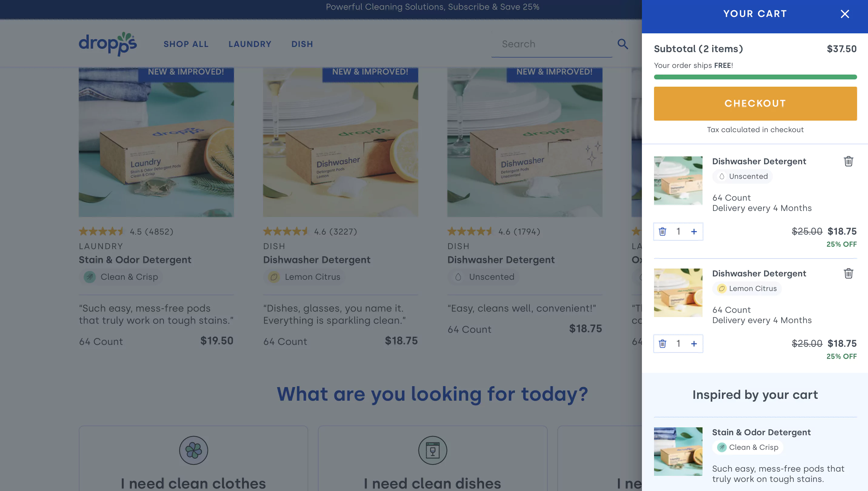This screenshot has height=491, width=868.
Task: Click the 'What are you looking for today?' heading
Action: (432, 394)
